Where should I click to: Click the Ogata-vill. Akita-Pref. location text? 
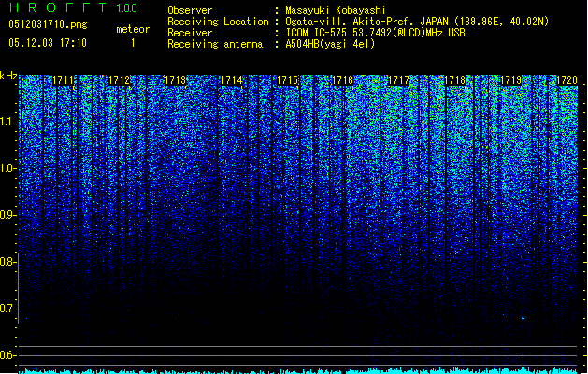coord(417,22)
